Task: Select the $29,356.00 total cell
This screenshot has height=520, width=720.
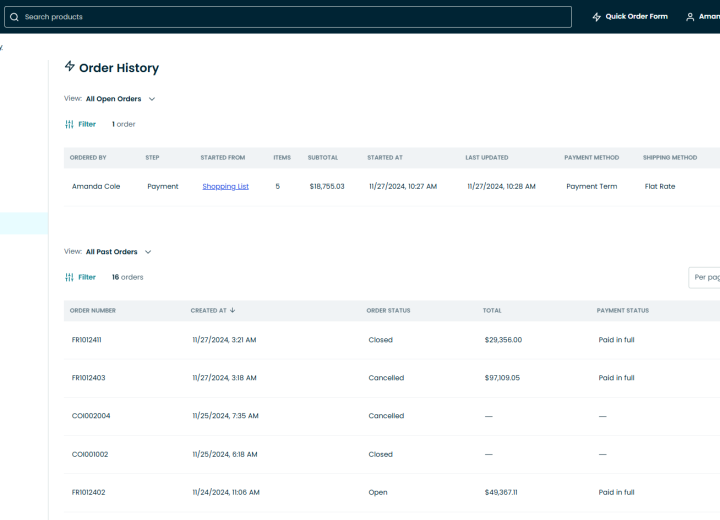Action: (503, 340)
